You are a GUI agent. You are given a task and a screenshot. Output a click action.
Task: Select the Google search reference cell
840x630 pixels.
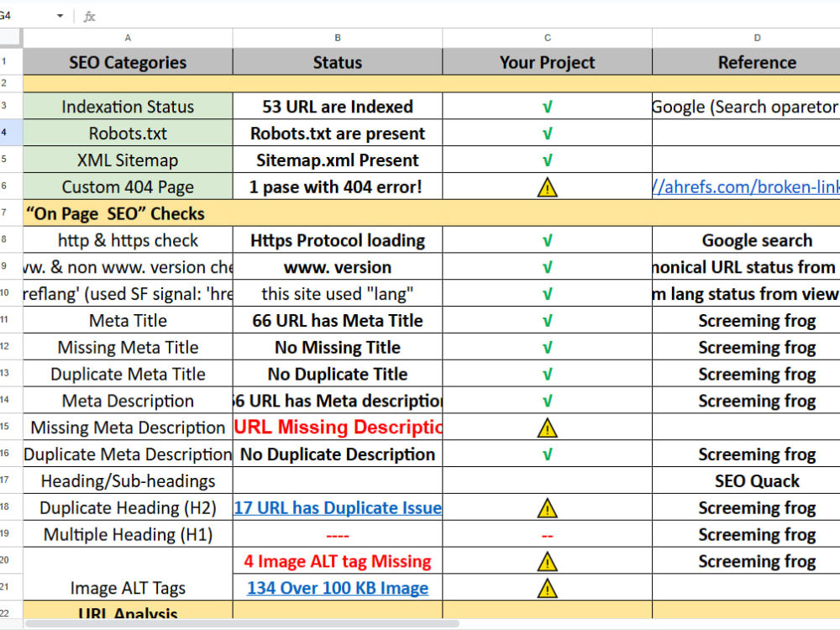pyautogui.click(x=746, y=240)
